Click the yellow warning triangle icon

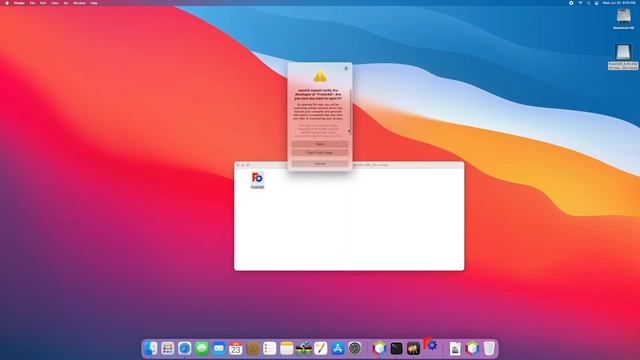(320, 75)
